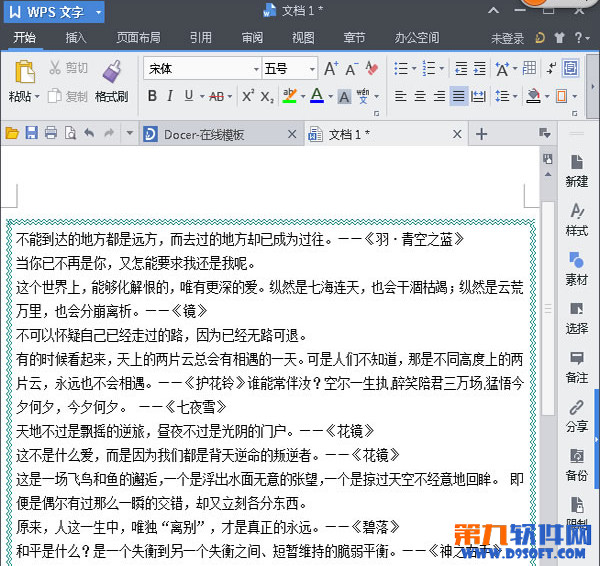Viewport: 601px width, 566px height.
Task: Switch to the Docer-在线模板 document tab
Action: [204, 134]
